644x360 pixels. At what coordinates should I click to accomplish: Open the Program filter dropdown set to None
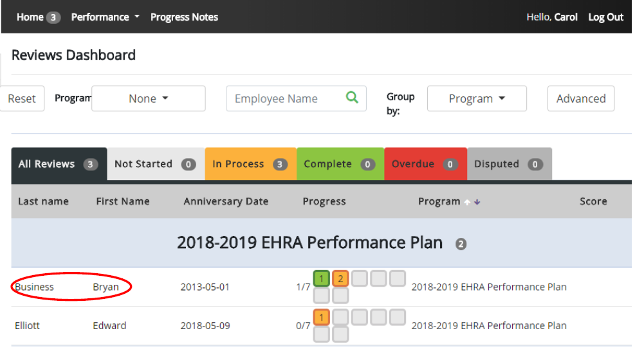pyautogui.click(x=149, y=99)
